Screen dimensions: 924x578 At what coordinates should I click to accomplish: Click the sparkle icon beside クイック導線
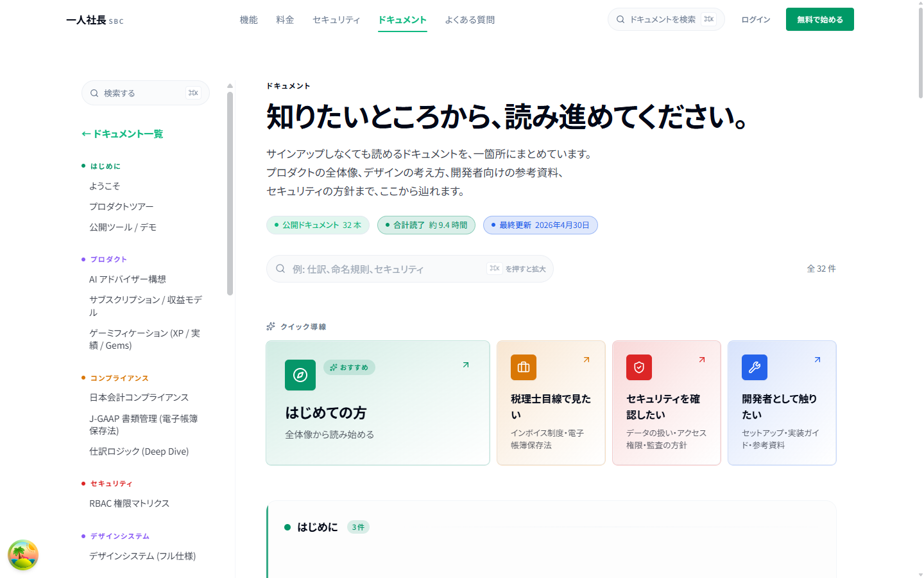click(271, 326)
